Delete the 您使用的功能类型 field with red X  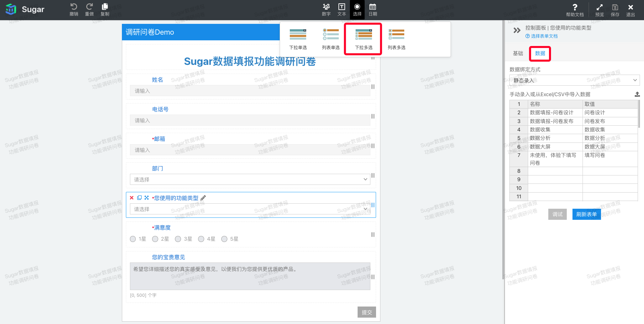132,198
